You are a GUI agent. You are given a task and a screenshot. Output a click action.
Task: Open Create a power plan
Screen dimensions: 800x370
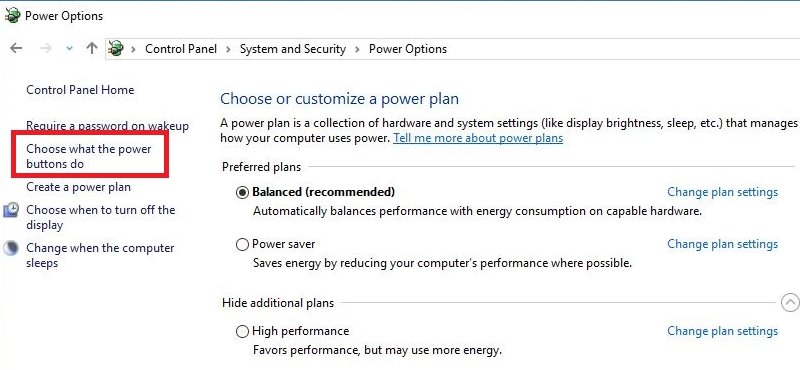pyautogui.click(x=79, y=187)
